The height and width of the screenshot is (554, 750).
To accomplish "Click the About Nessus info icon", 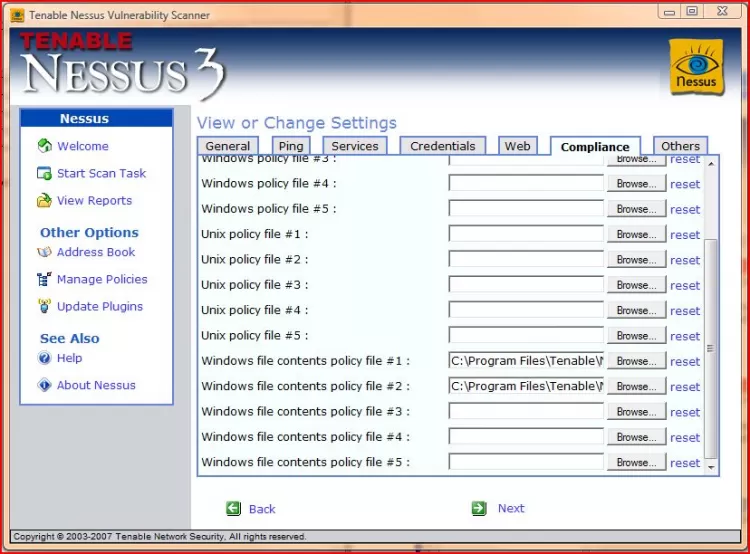I will click(44, 385).
